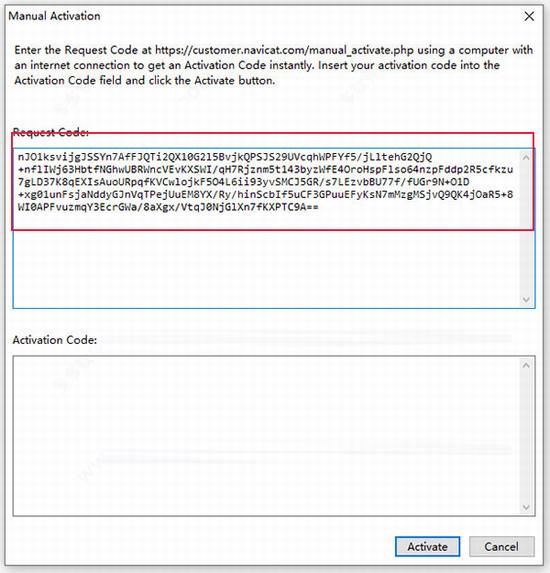Click the Manual Activation title text
The image size is (550, 573).
point(54,16)
